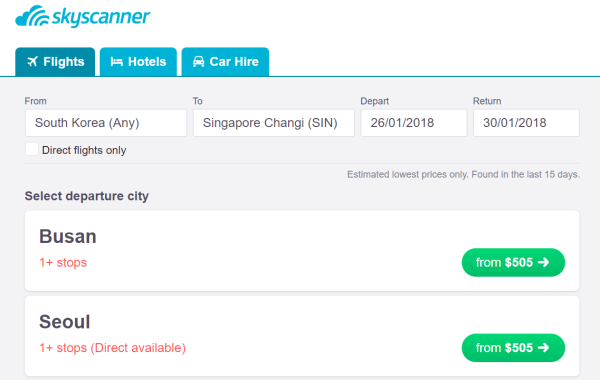The width and height of the screenshot is (600, 380).
Task: Click from $505 button for Seoul
Action: 513,347
